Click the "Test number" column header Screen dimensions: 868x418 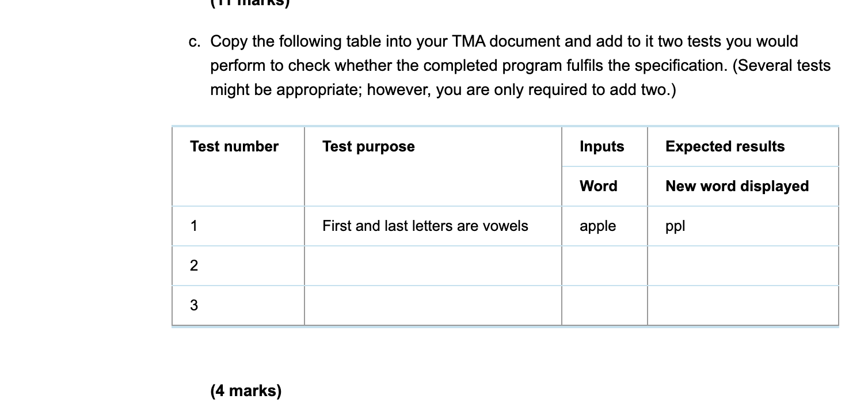pyautogui.click(x=238, y=166)
